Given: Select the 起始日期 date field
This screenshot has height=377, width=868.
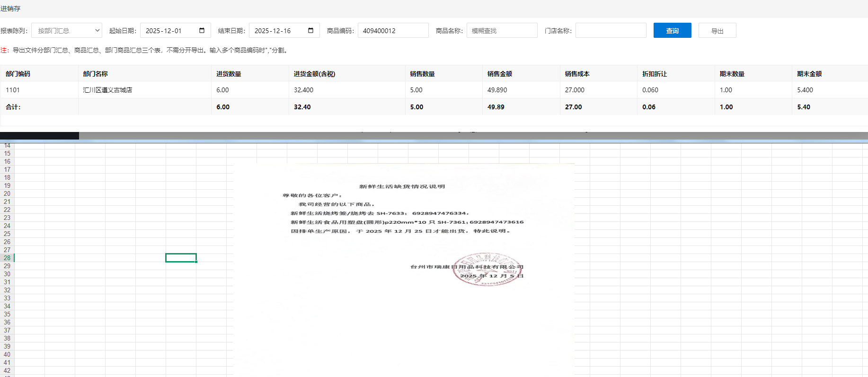Looking at the screenshot, I should pyautogui.click(x=168, y=30).
